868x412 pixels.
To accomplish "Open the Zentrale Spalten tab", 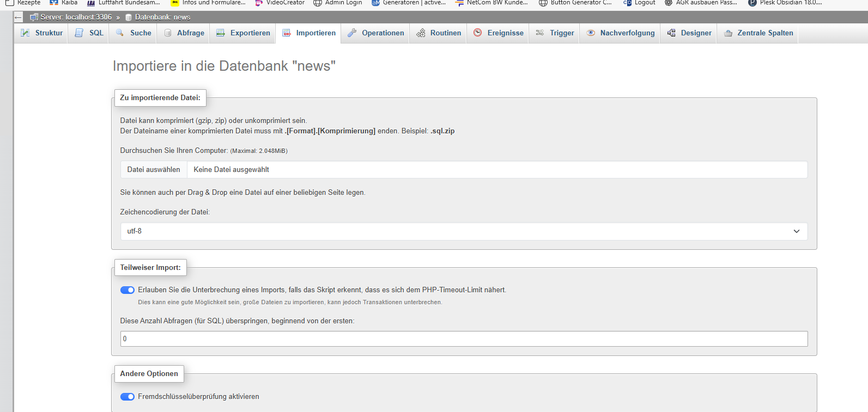I will pyautogui.click(x=758, y=33).
